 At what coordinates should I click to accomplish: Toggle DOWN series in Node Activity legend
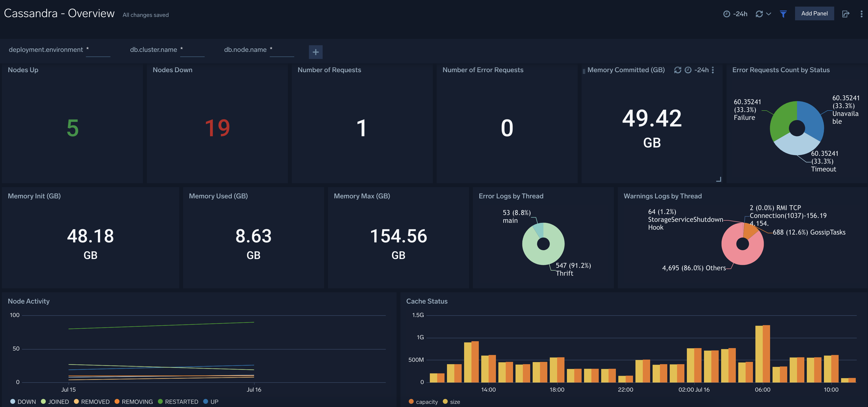click(x=23, y=401)
